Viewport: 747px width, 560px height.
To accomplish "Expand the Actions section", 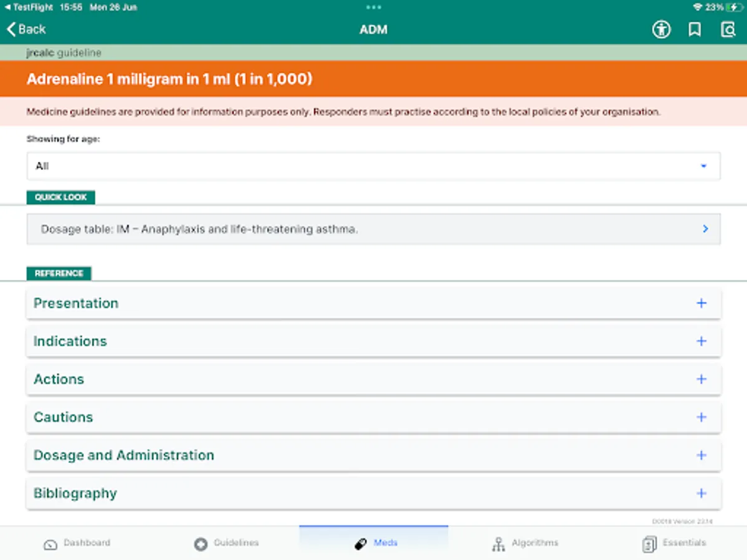I will [x=374, y=379].
